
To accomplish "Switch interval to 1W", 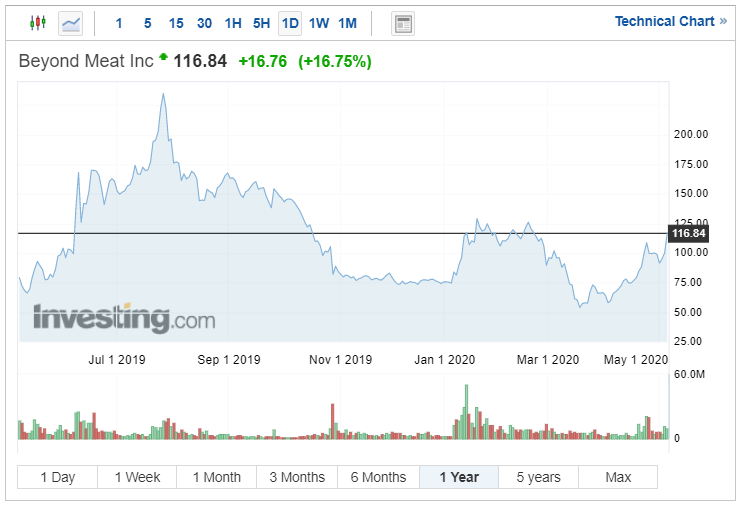I will 319,23.
